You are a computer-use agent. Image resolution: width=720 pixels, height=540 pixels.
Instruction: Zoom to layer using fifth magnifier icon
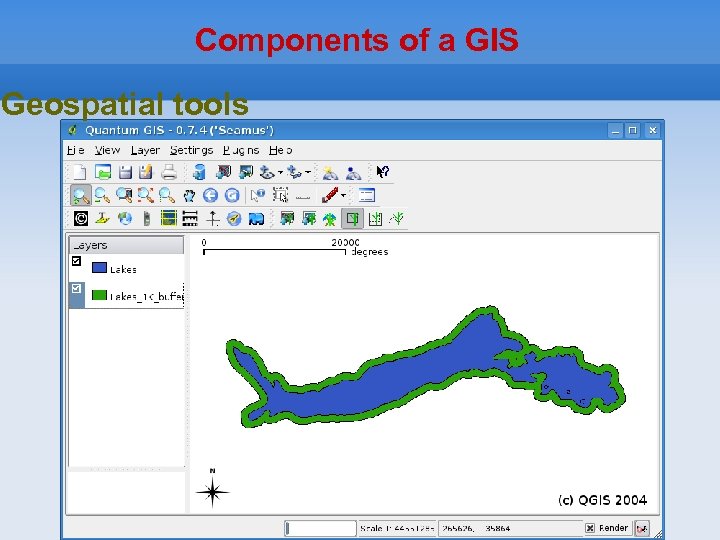tap(167, 196)
